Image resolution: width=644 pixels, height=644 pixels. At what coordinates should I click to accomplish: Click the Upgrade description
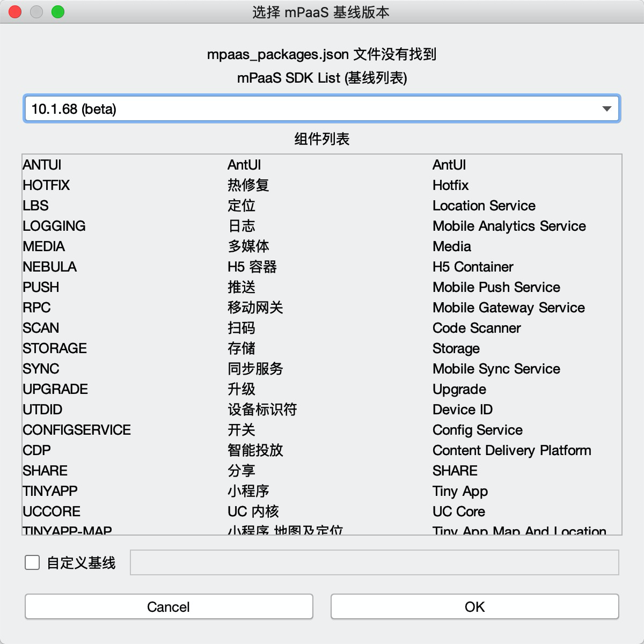459,389
